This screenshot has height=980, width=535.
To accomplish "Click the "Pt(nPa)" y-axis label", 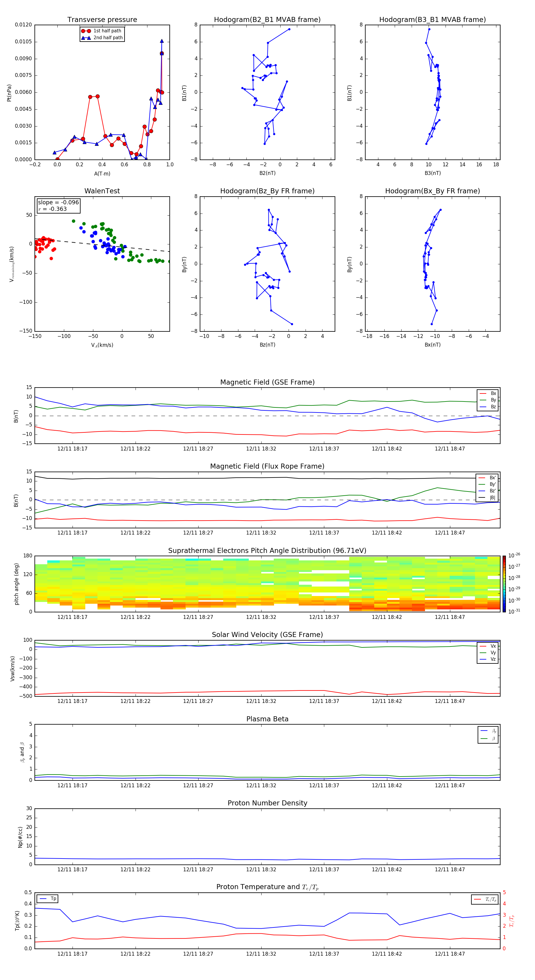I will click(9, 92).
